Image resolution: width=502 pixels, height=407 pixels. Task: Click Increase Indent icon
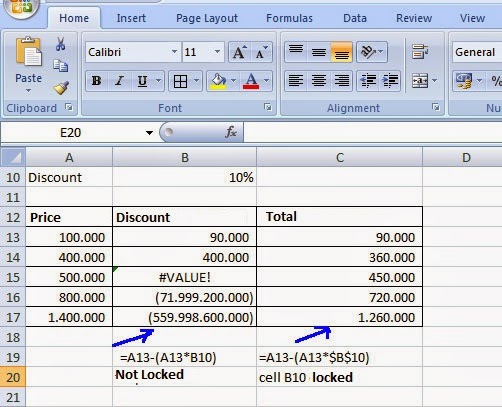coord(390,81)
